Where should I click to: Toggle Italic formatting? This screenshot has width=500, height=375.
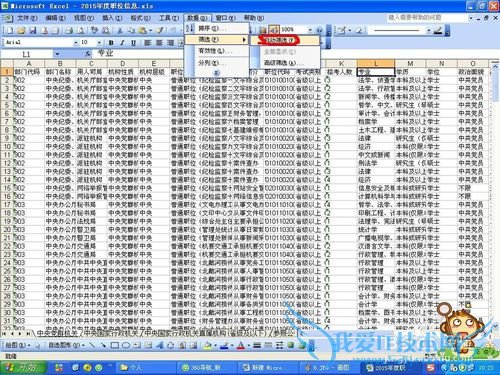click(x=122, y=43)
